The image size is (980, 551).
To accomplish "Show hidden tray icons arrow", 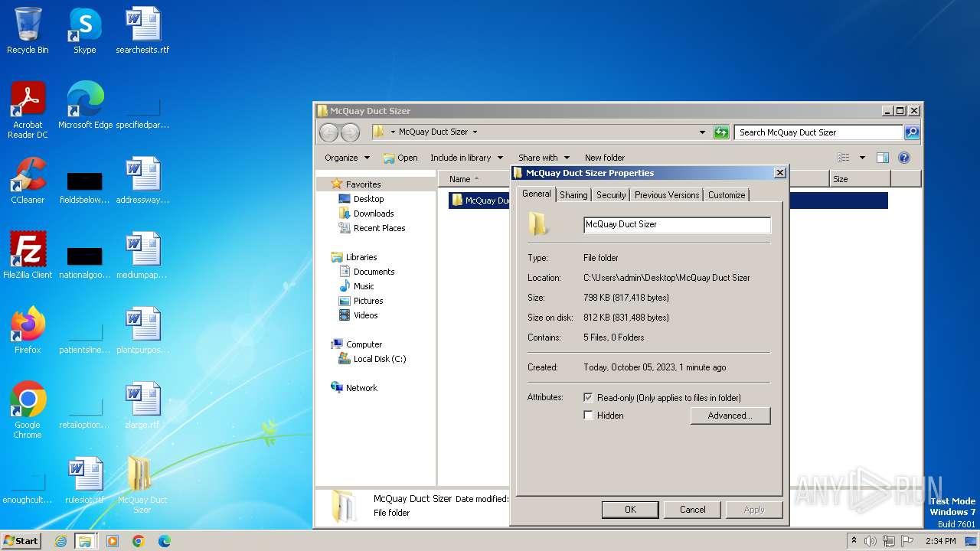I will [x=854, y=541].
